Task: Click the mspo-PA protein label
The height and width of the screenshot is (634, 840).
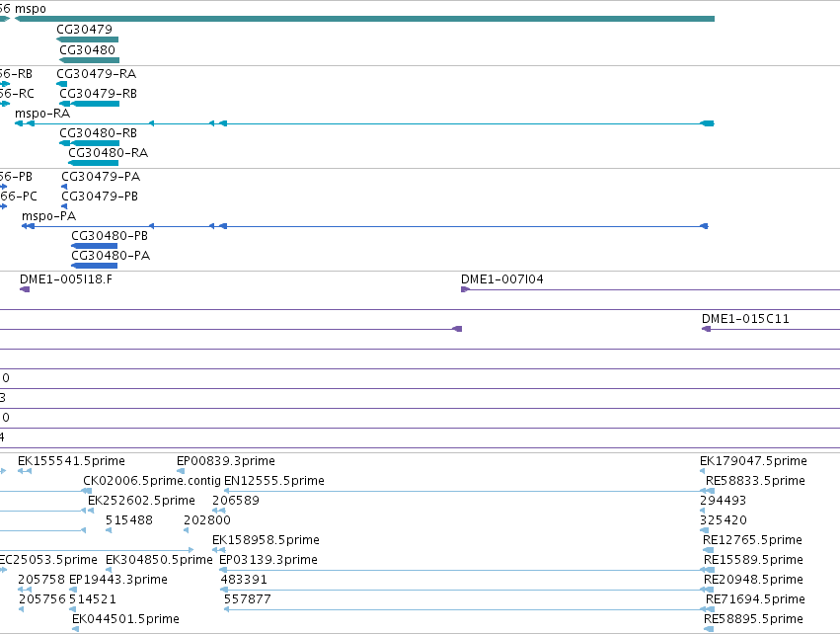Action: 48,216
